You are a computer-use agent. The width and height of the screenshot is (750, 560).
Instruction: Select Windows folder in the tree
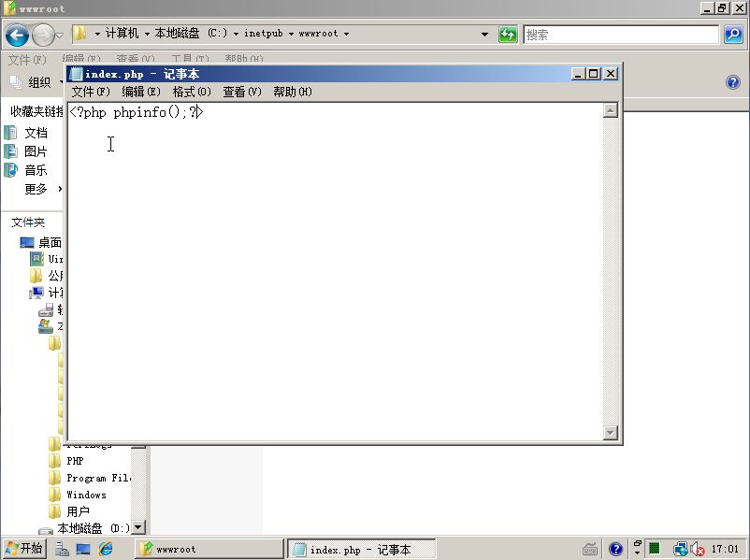(x=86, y=495)
